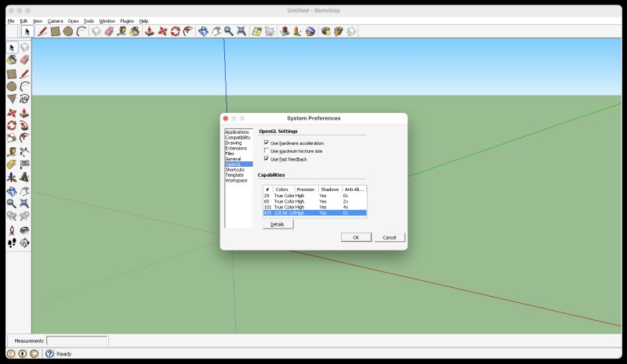Viewport: 627px width, 364px height.
Task: Uncheck Use fast feedback option
Action: [x=266, y=159]
